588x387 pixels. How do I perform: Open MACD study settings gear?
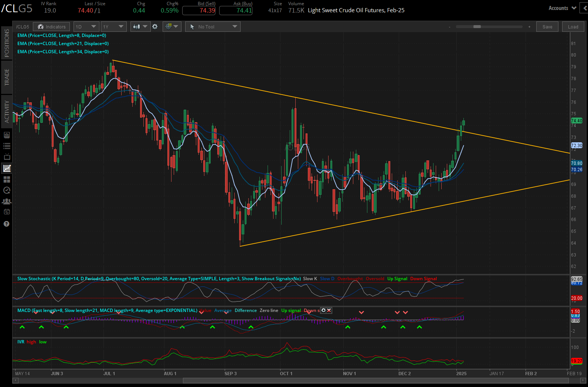click(x=323, y=310)
